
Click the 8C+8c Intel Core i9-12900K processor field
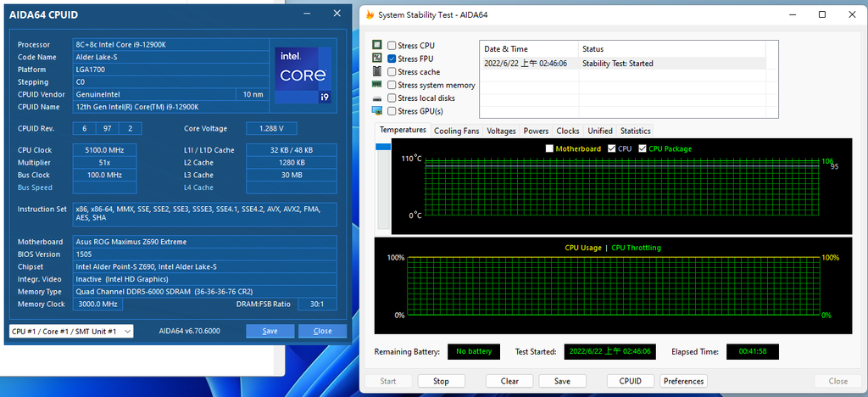(171, 45)
